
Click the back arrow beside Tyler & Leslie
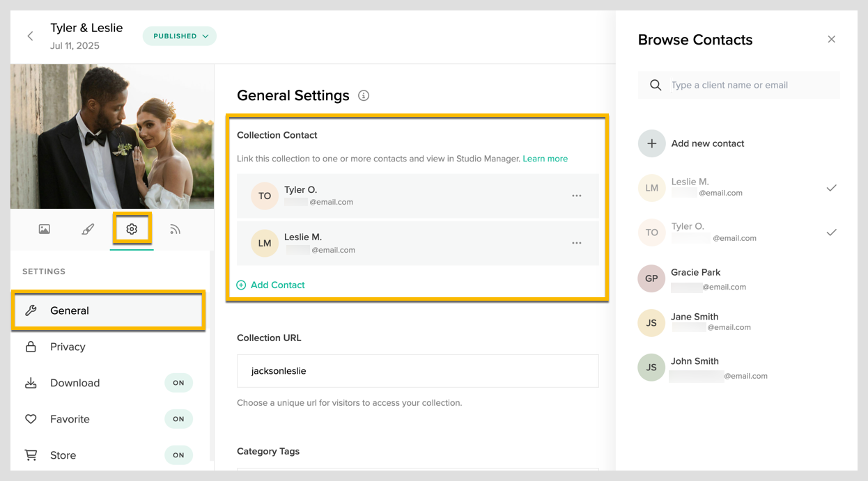(30, 36)
